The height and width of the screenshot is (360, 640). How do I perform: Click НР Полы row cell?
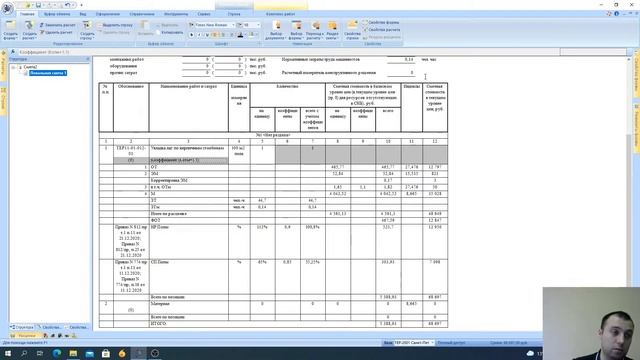(189, 242)
